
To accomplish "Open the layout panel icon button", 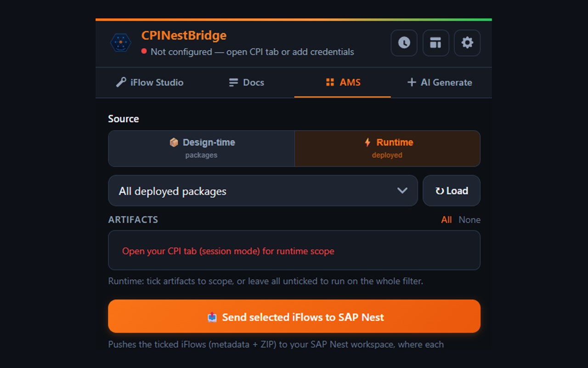I will 435,43.
